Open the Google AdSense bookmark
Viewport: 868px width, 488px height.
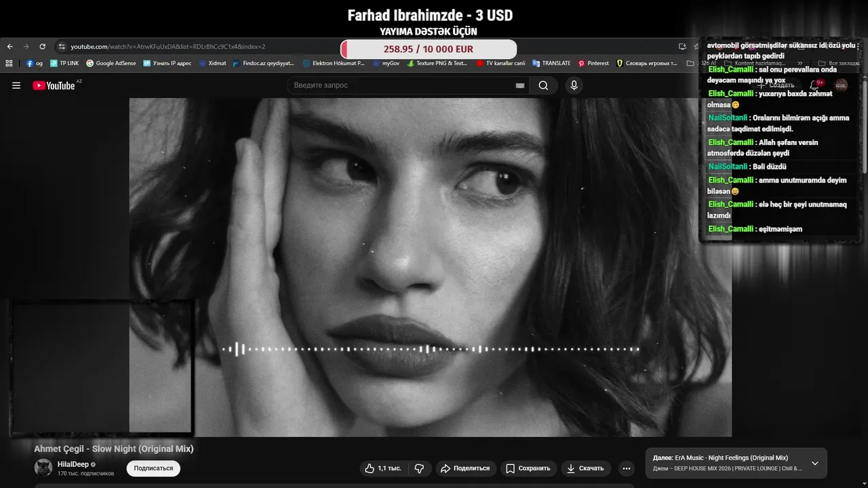click(111, 63)
